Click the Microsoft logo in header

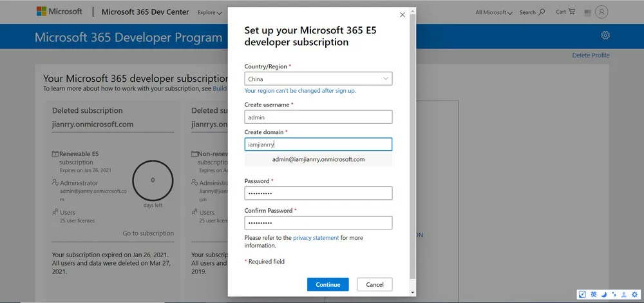click(59, 12)
